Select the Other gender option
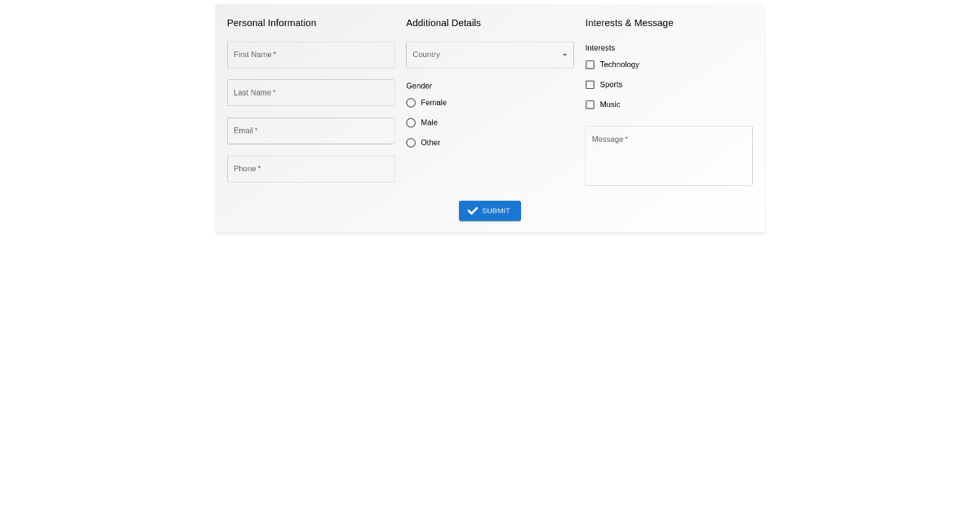The width and height of the screenshot is (980, 514). pyautogui.click(x=411, y=143)
